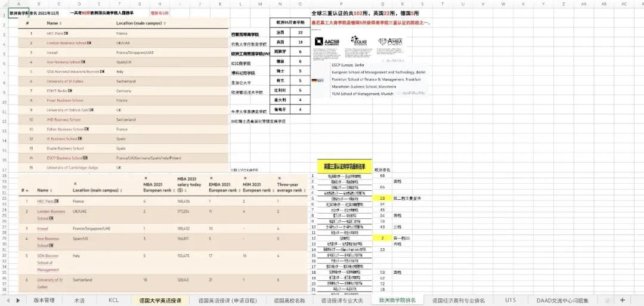The height and width of the screenshot is (306, 644).
Task: Click the 圣加仑大学 cell
Action: 241,83
